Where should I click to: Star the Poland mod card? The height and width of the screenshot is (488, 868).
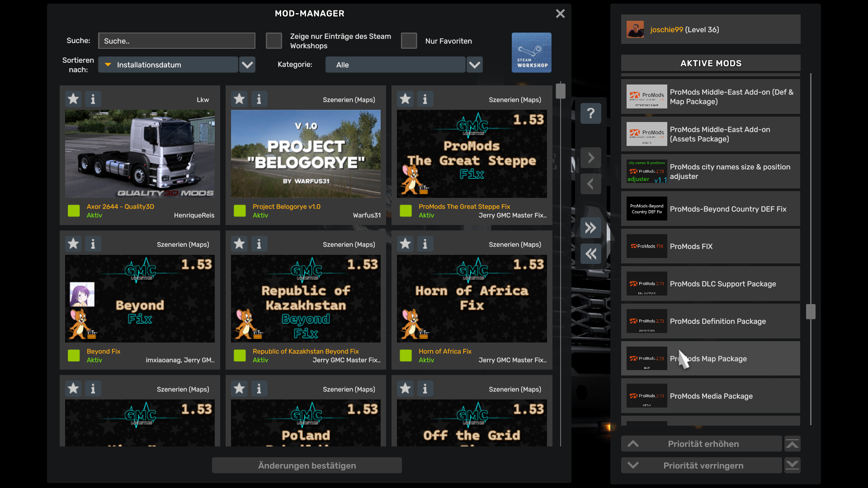click(239, 389)
